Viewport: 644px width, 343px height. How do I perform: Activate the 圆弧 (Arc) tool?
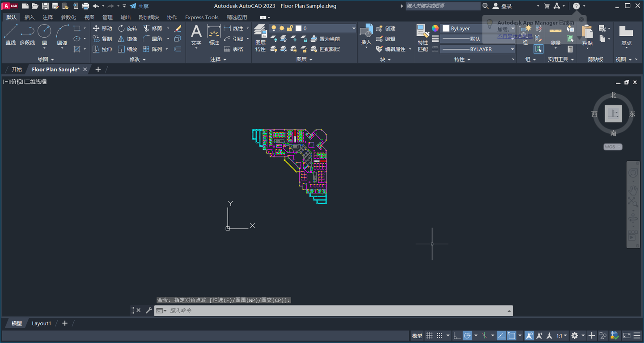[62, 31]
